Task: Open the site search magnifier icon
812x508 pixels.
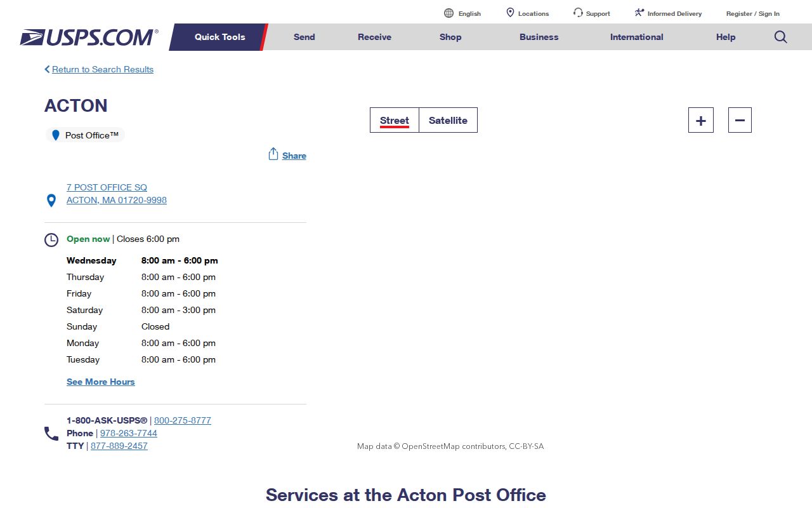Action: (781, 37)
